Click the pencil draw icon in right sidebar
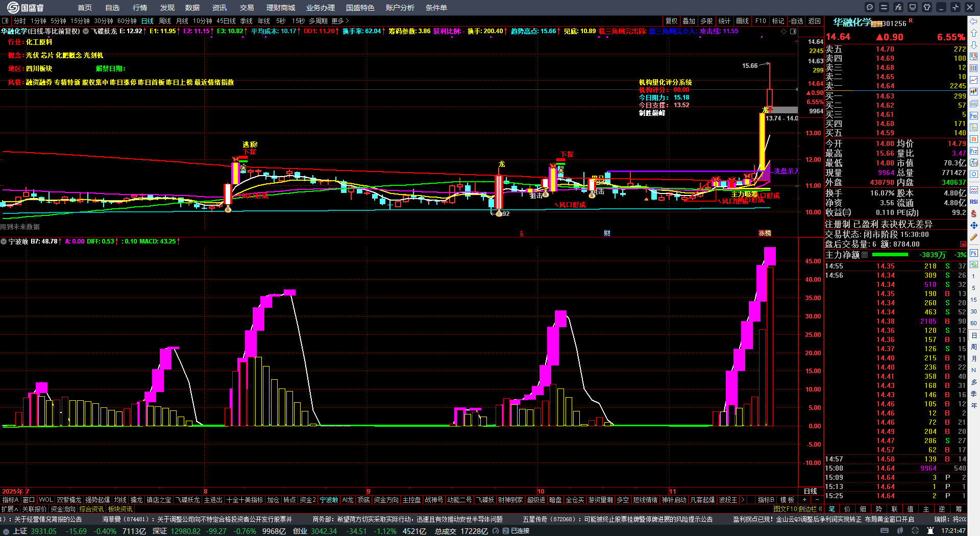The image size is (980, 536). (974, 237)
